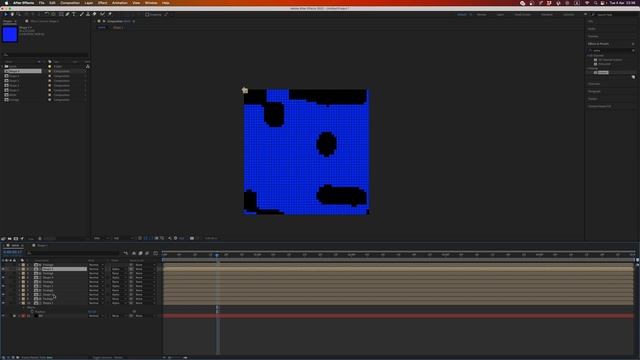The width and height of the screenshot is (640, 360).
Task: Select the Hand tool in toolbar
Action: click(x=12, y=14)
